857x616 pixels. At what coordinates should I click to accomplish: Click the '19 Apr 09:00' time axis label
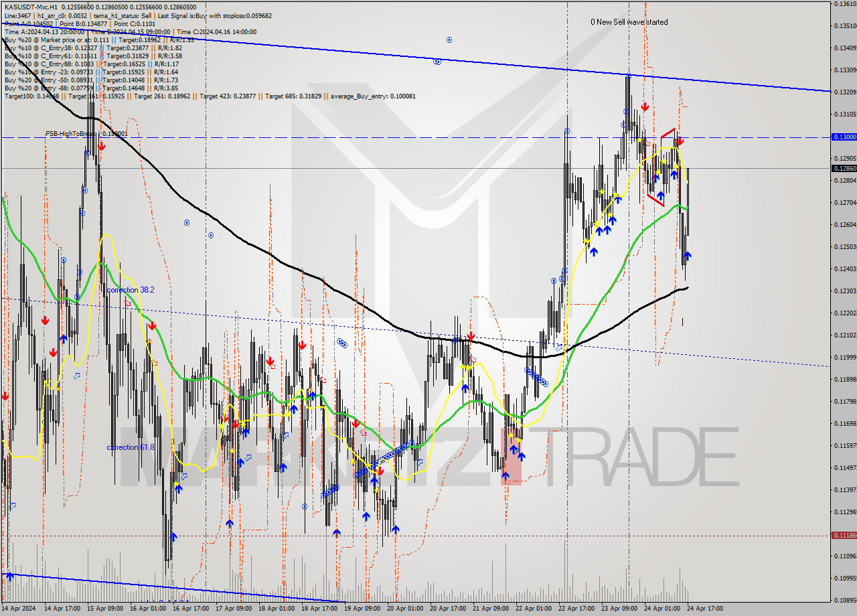(361, 609)
